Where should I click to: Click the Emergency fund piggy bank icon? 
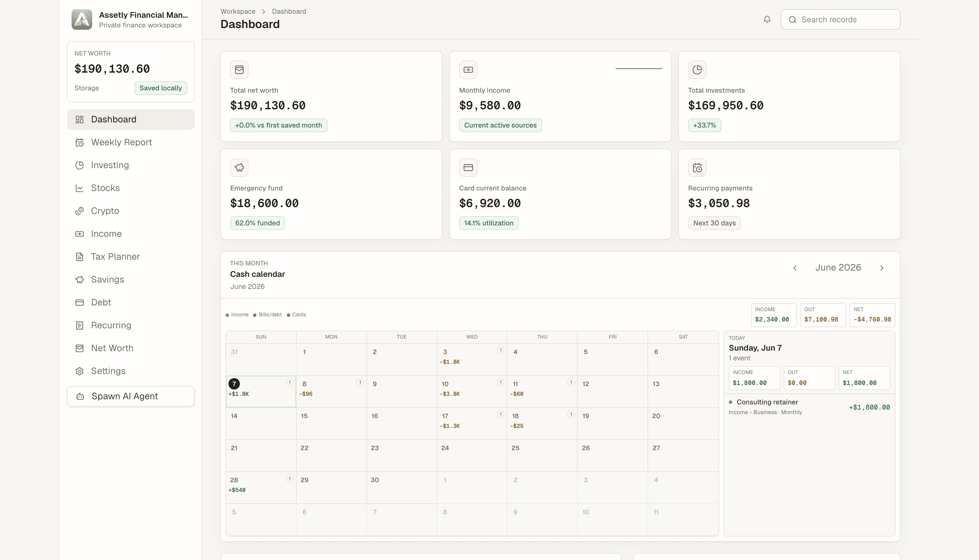239,167
